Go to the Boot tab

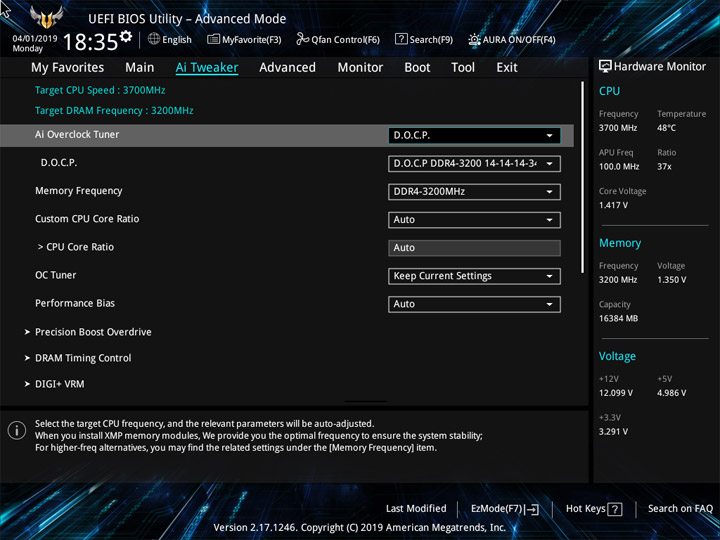pyautogui.click(x=417, y=68)
